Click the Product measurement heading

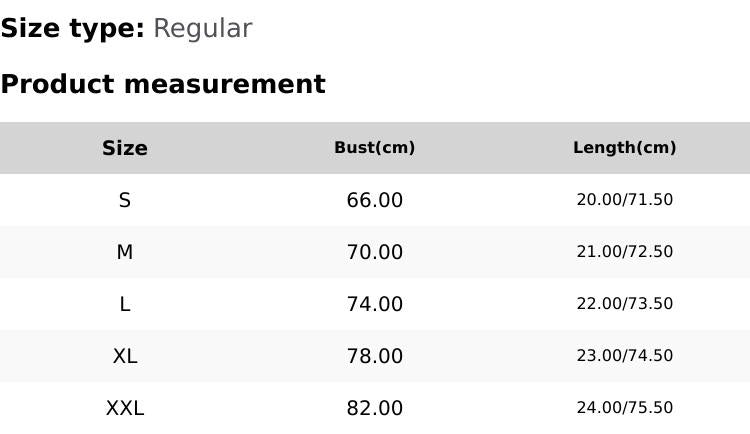tap(163, 84)
